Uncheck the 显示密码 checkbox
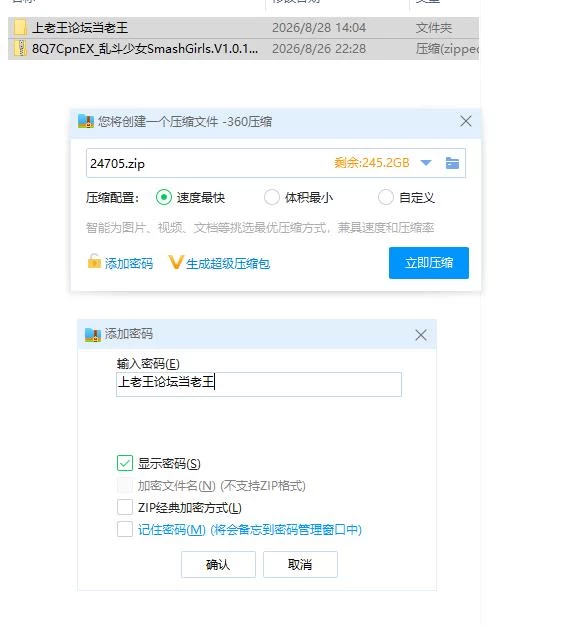 (x=125, y=463)
